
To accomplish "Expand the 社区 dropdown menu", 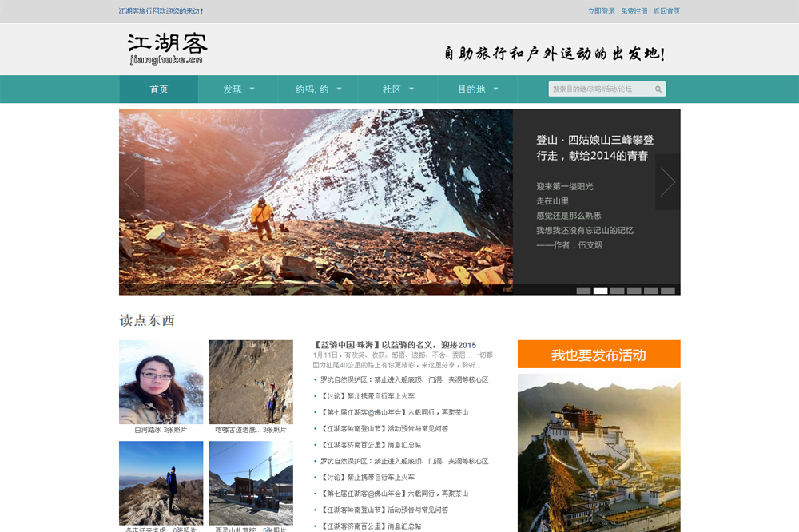I will (x=397, y=89).
